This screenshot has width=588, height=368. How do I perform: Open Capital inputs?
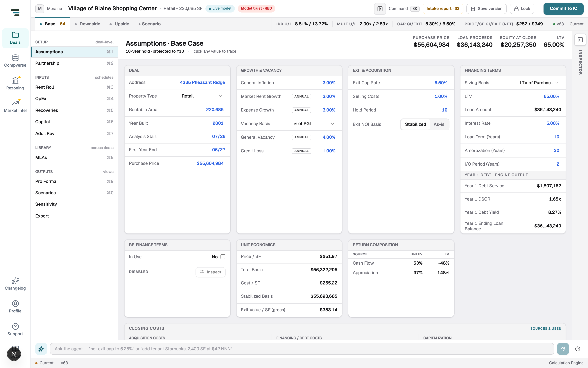(74, 122)
